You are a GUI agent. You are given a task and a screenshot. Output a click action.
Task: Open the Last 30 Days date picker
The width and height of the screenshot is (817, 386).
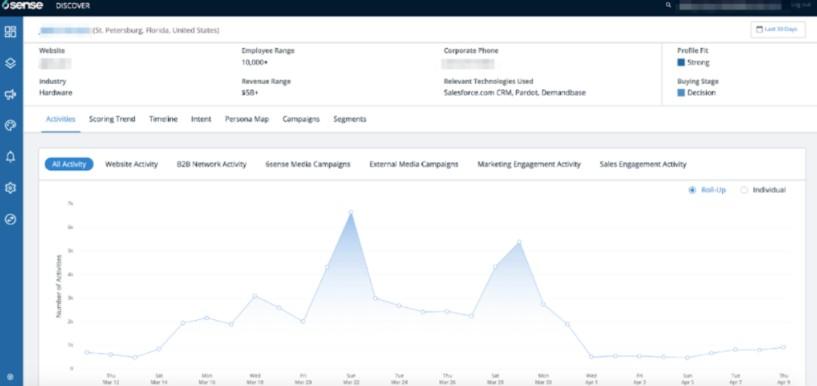click(x=777, y=30)
